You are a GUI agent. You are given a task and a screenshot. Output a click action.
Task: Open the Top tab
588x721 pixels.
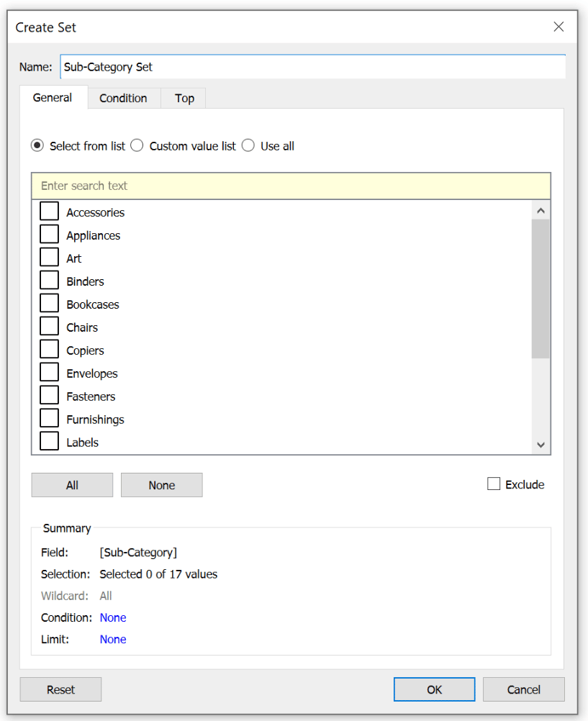coord(184,99)
